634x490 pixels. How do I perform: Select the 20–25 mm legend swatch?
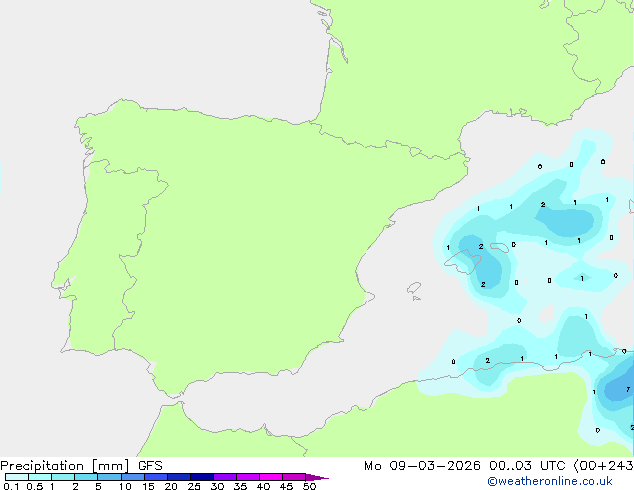click(178, 477)
